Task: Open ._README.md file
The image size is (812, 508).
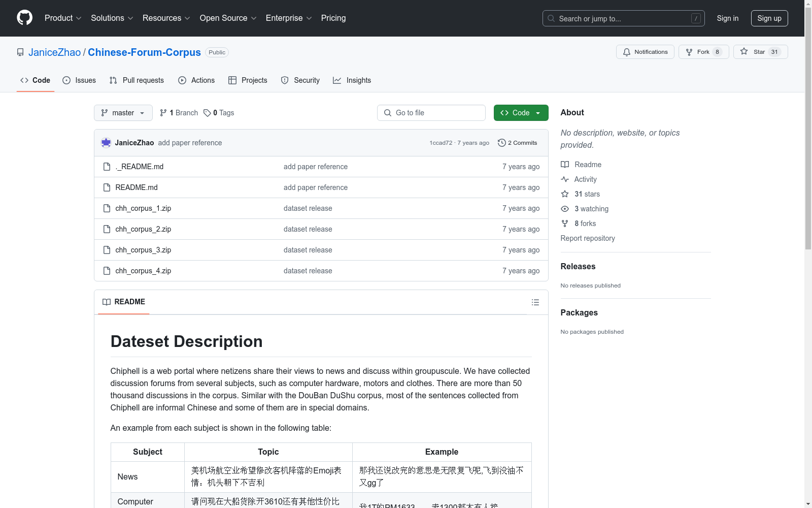Action: click(140, 167)
